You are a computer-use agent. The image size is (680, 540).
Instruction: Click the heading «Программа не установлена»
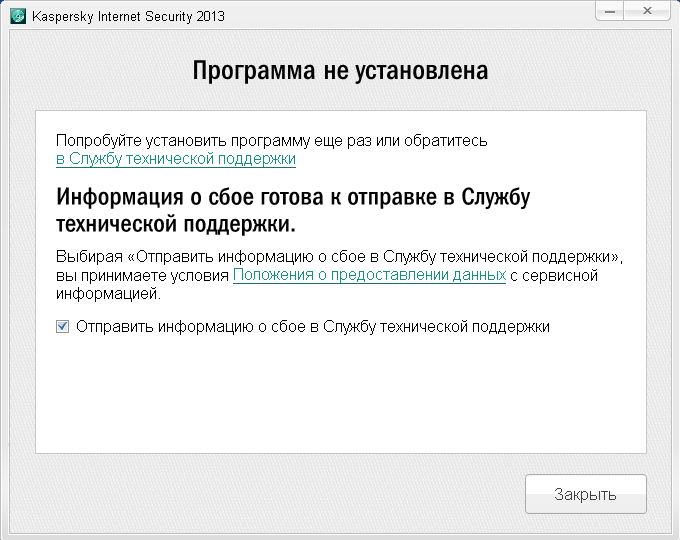pyautogui.click(x=340, y=71)
